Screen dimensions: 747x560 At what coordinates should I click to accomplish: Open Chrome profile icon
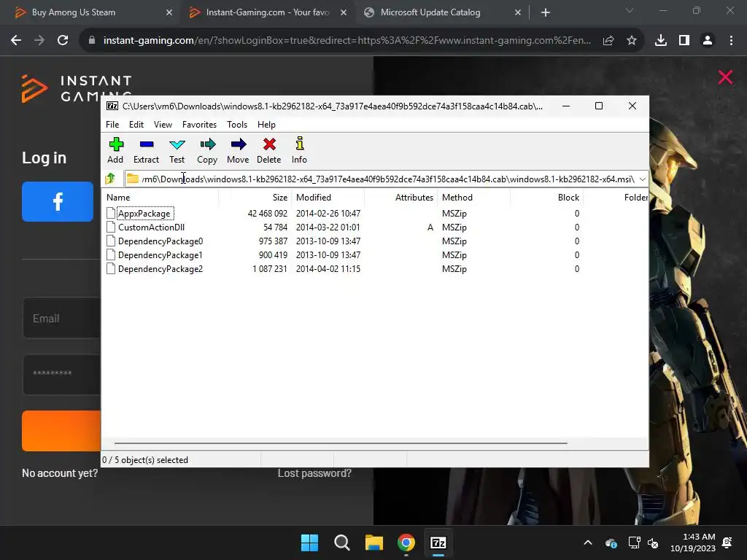(708, 41)
